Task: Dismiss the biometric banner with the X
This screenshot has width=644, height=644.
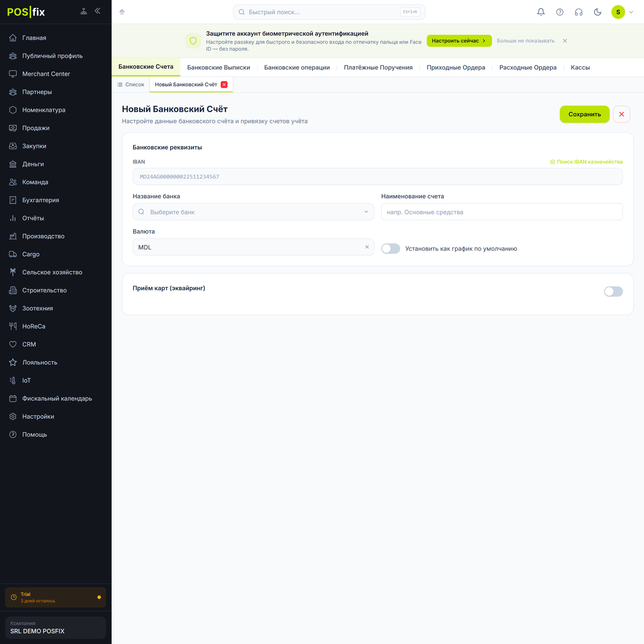Action: pos(565,41)
